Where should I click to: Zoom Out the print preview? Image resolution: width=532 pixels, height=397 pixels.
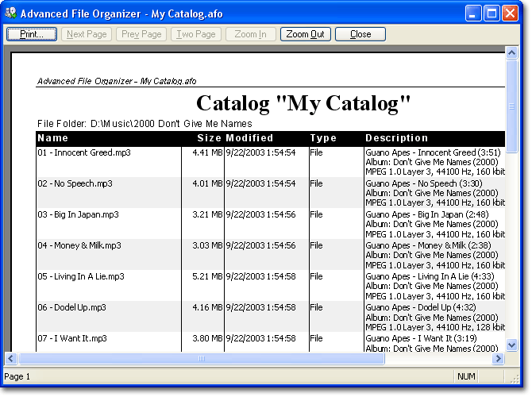pos(306,34)
